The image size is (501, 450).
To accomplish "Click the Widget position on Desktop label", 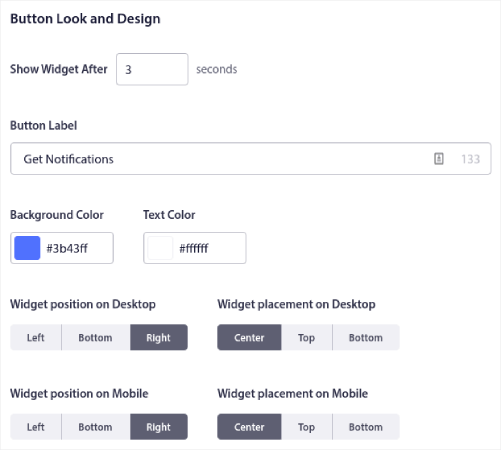I will (83, 304).
